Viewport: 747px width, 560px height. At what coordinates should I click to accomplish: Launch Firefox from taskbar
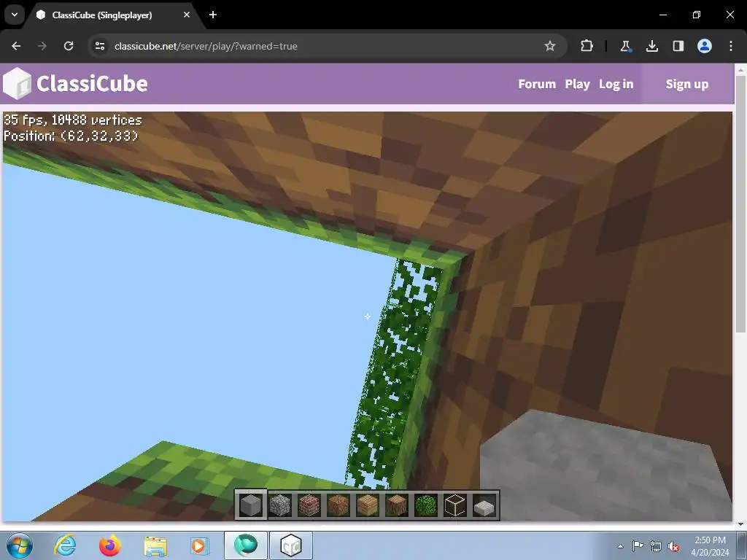(x=110, y=545)
